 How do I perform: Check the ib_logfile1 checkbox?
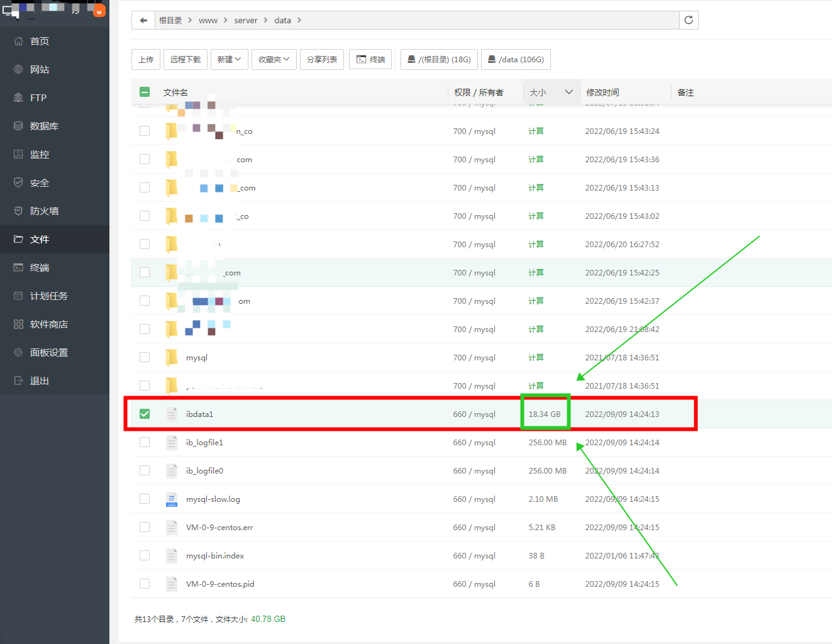[145, 442]
